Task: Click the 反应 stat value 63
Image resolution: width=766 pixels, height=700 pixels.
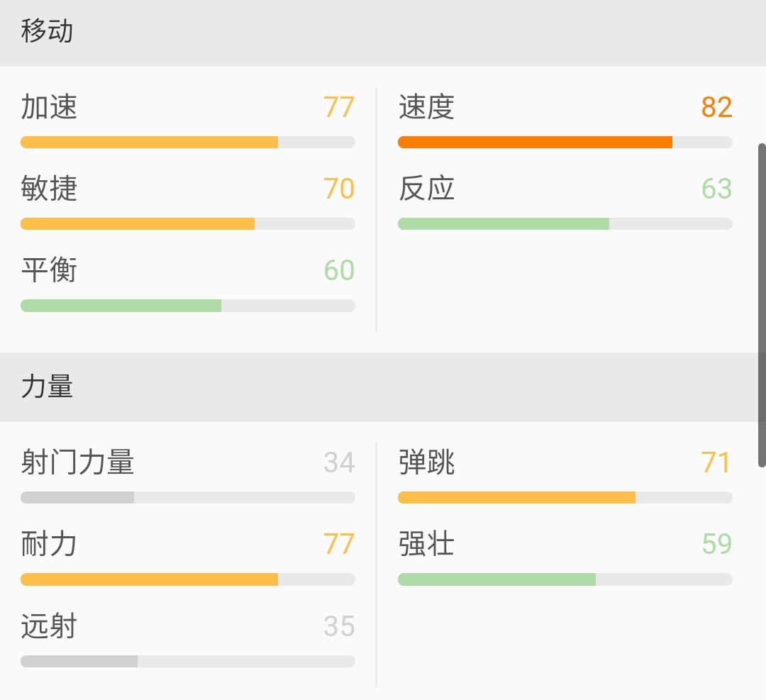Action: pyautogui.click(x=716, y=189)
